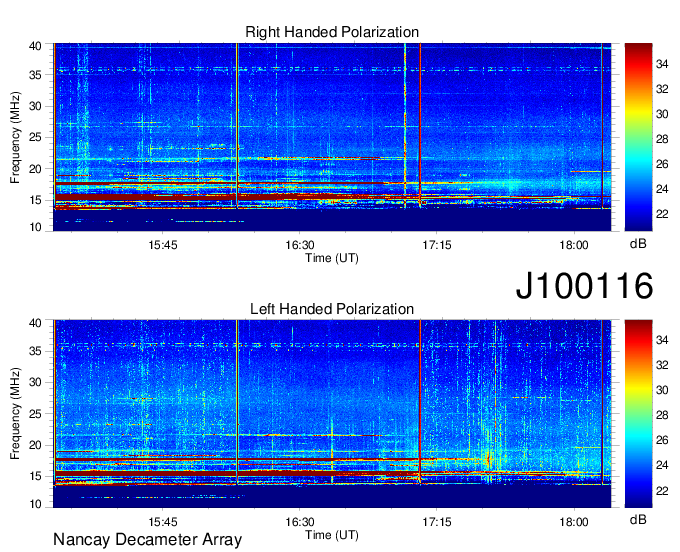Click 15:45 on the top time axis
Image resolution: width=680 pixels, height=552 pixels.
coord(163,245)
